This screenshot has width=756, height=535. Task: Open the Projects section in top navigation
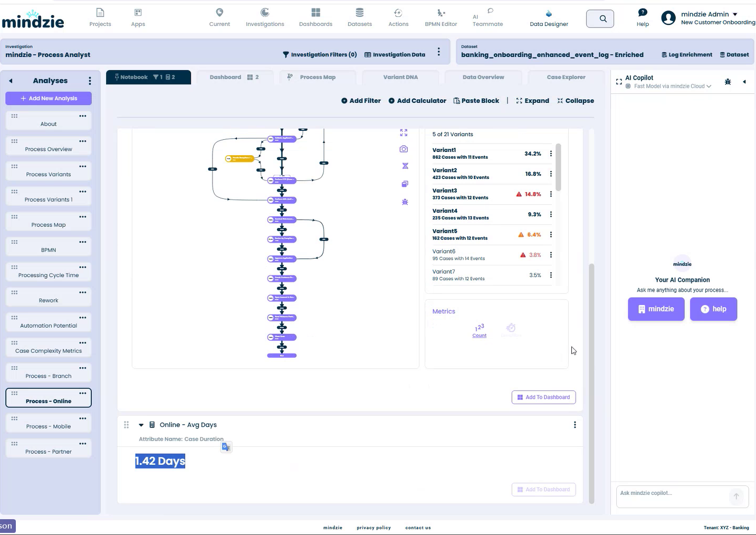tap(100, 17)
